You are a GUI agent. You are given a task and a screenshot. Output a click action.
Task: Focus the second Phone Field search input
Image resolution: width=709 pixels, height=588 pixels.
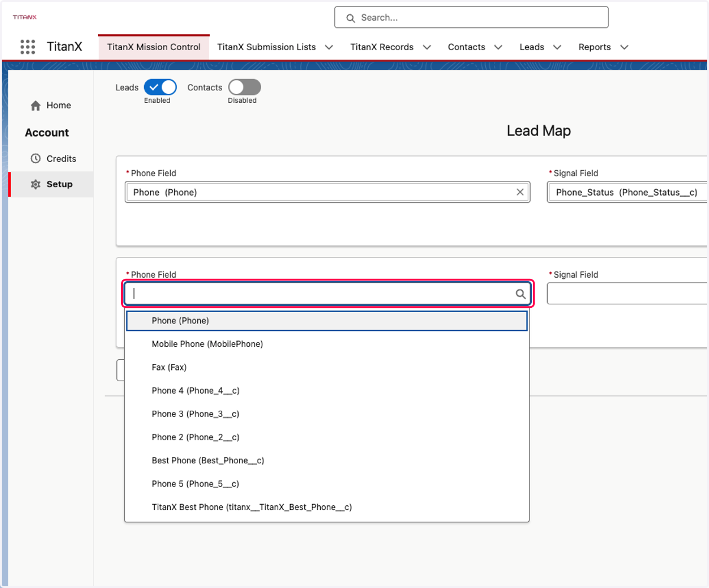pyautogui.click(x=327, y=294)
